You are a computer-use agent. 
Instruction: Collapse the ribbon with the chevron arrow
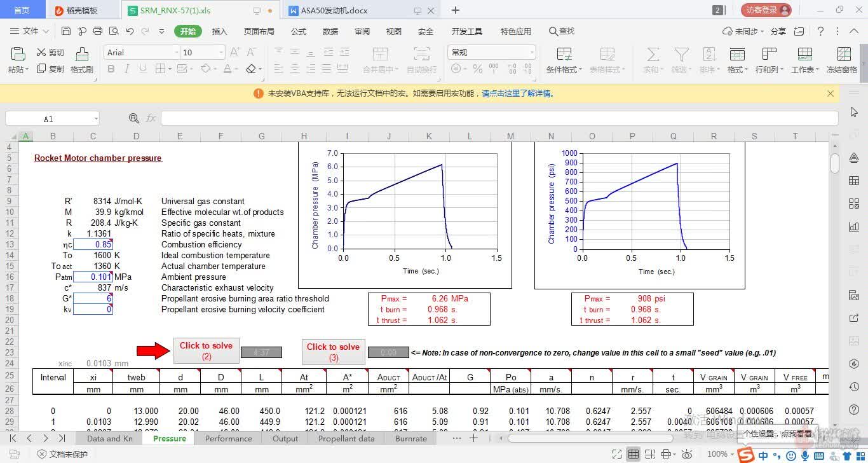pyautogui.click(x=854, y=31)
